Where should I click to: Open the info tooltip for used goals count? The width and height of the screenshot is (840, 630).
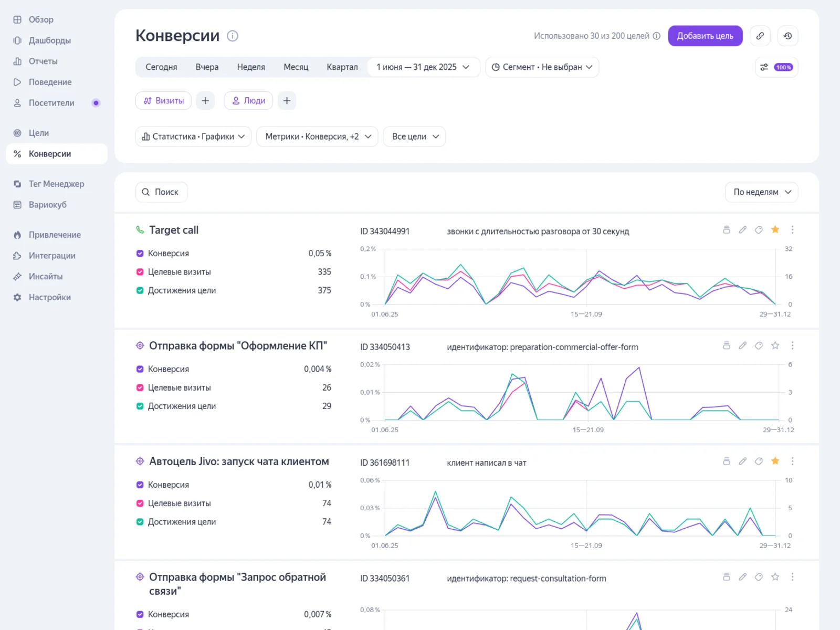[656, 36]
